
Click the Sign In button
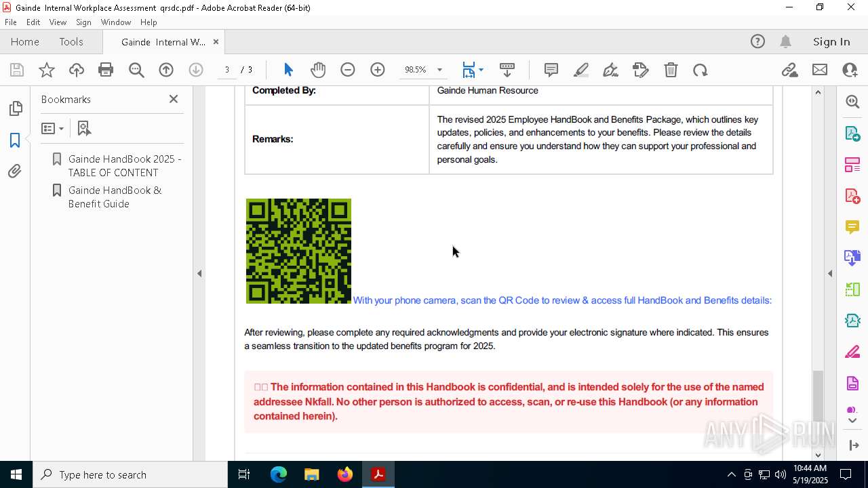831,42
